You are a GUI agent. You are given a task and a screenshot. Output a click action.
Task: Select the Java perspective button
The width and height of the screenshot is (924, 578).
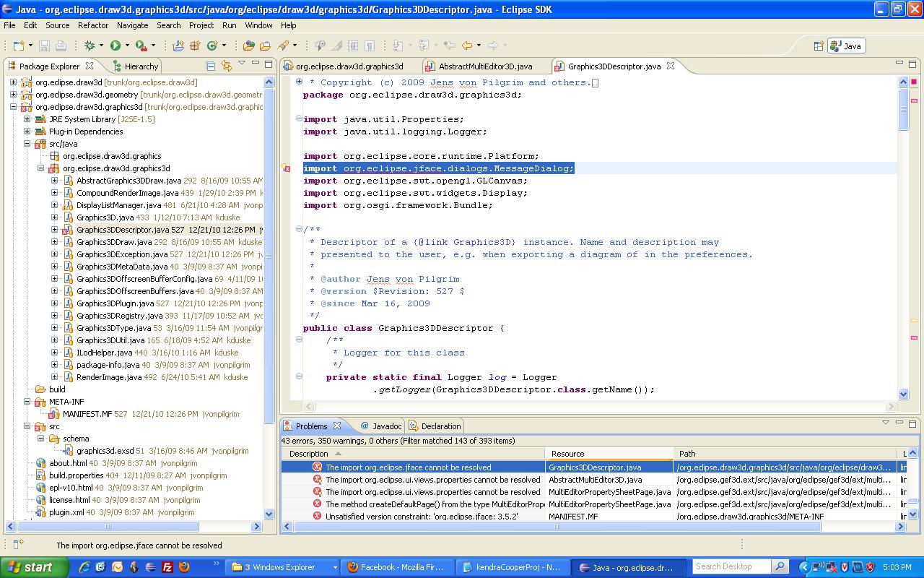846,46
